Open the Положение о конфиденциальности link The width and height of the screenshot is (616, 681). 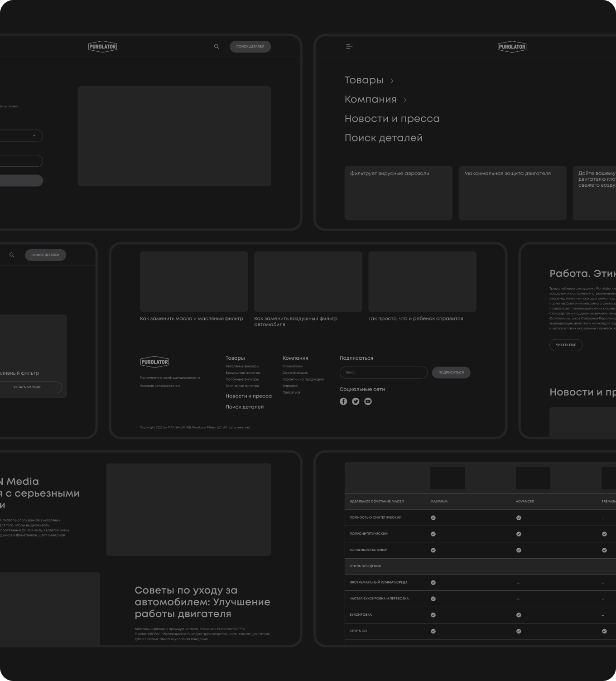pyautogui.click(x=170, y=378)
